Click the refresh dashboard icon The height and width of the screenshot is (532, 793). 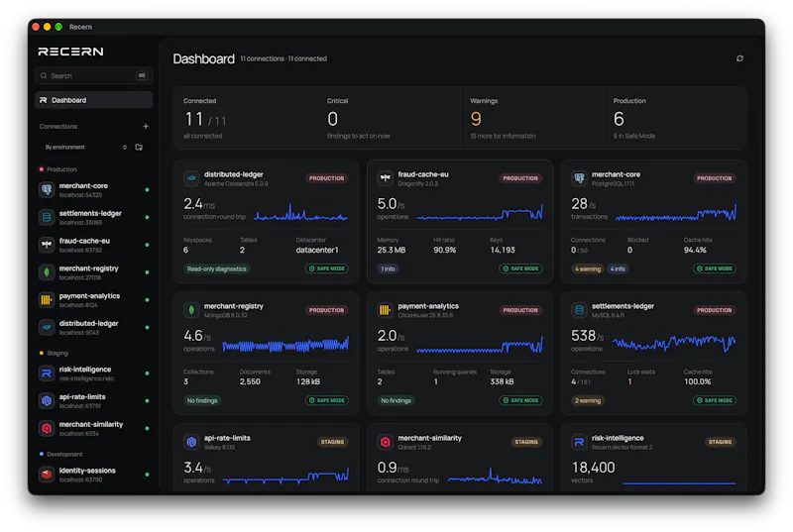739,58
